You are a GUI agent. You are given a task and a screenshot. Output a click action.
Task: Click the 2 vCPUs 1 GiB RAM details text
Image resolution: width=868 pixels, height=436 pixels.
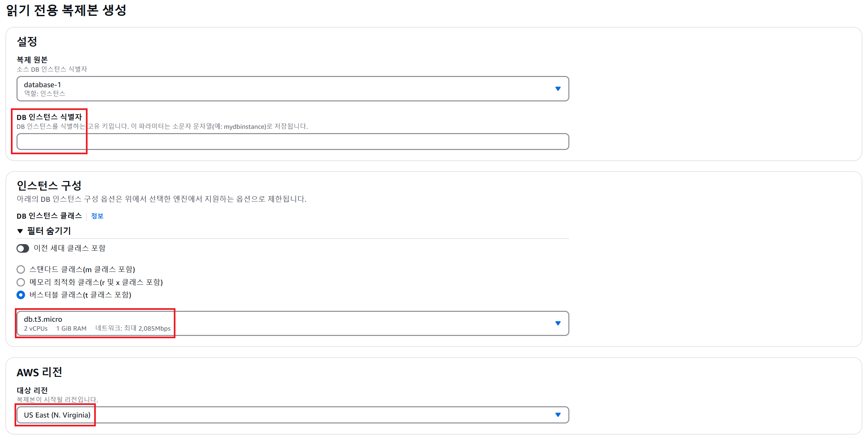pos(55,328)
